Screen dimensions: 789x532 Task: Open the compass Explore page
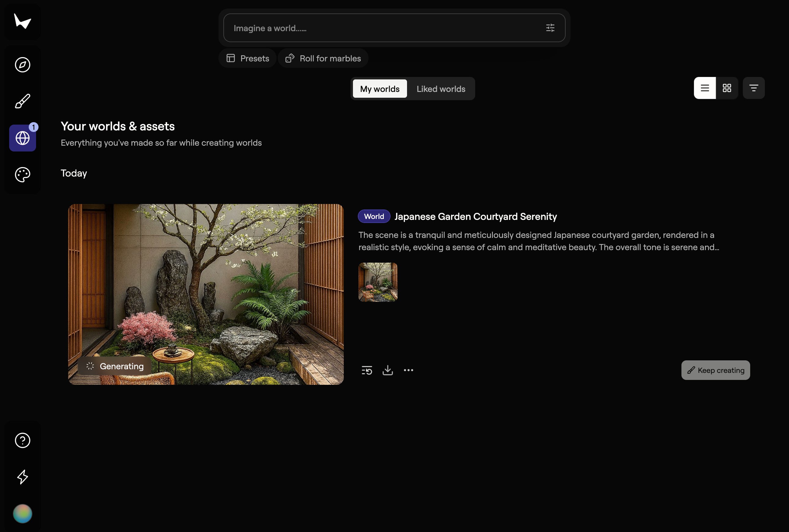pyautogui.click(x=22, y=64)
